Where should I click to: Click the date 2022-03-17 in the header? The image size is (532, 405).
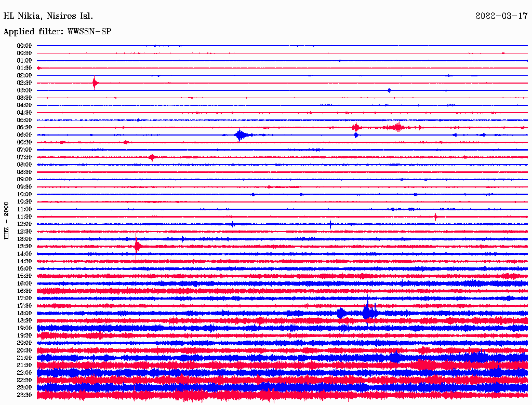(501, 16)
